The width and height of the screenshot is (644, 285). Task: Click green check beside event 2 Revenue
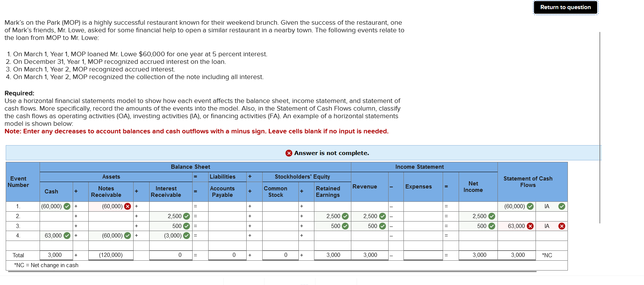[x=383, y=216]
